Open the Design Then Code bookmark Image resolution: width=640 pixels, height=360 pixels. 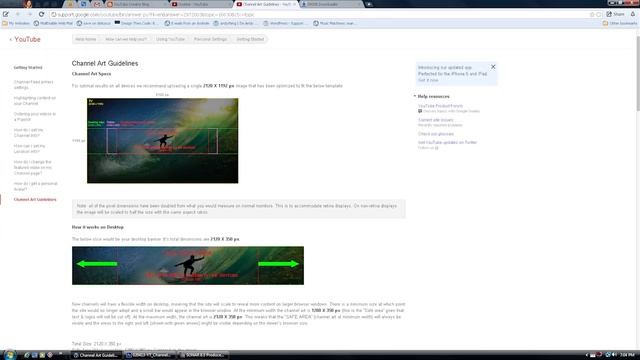click(x=136, y=23)
